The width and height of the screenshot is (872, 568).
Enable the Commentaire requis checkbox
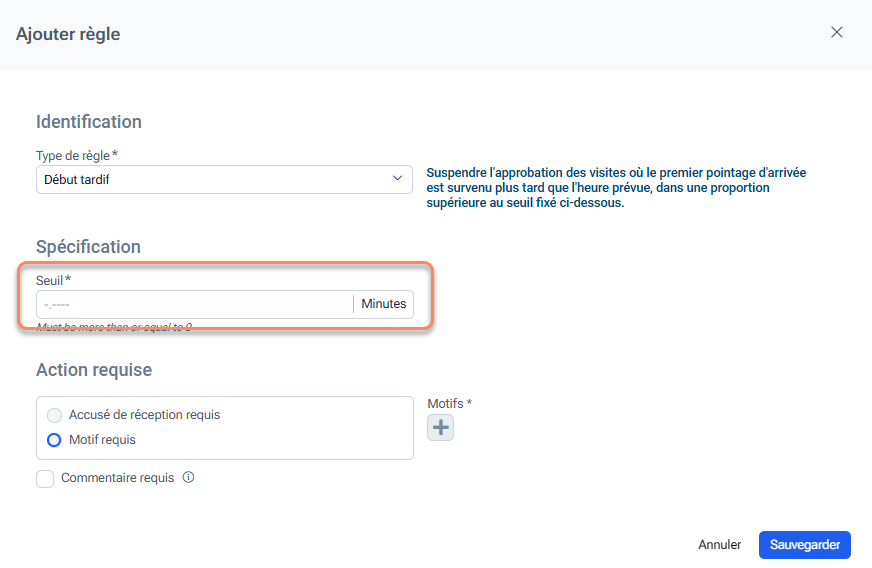click(45, 479)
